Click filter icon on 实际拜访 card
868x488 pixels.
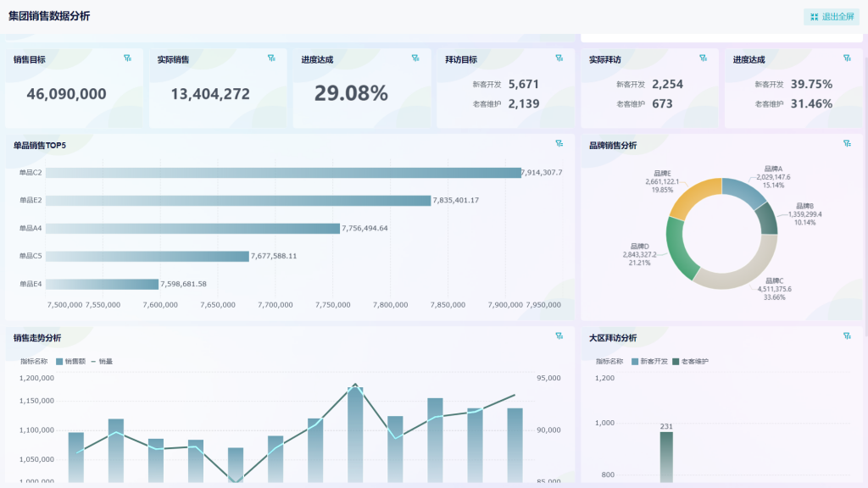pyautogui.click(x=704, y=58)
